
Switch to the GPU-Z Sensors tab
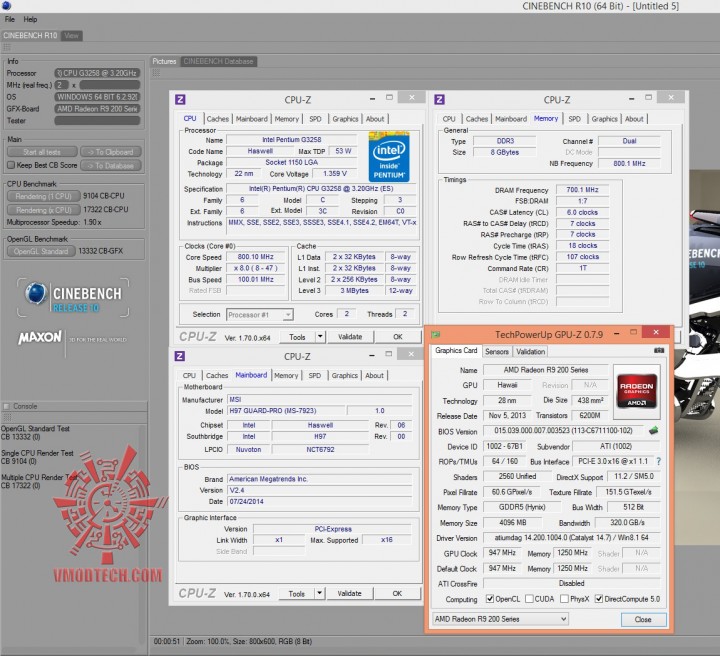[497, 351]
